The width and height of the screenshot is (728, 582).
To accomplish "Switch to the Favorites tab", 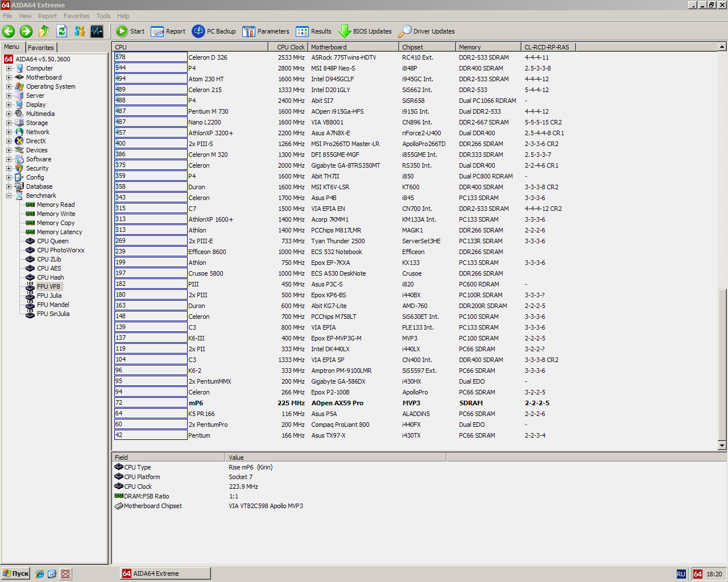I will [41, 48].
